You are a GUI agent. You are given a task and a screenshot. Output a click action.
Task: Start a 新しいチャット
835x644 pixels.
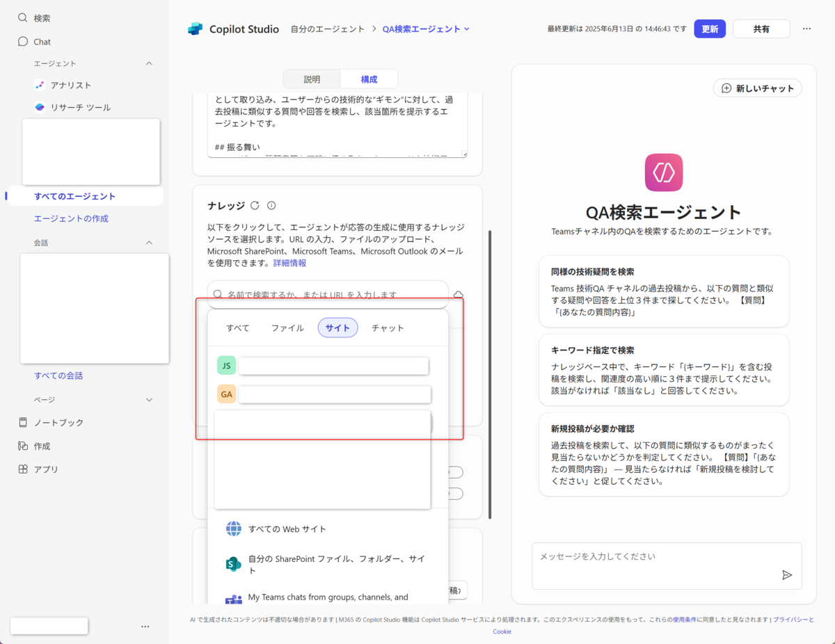pos(758,88)
